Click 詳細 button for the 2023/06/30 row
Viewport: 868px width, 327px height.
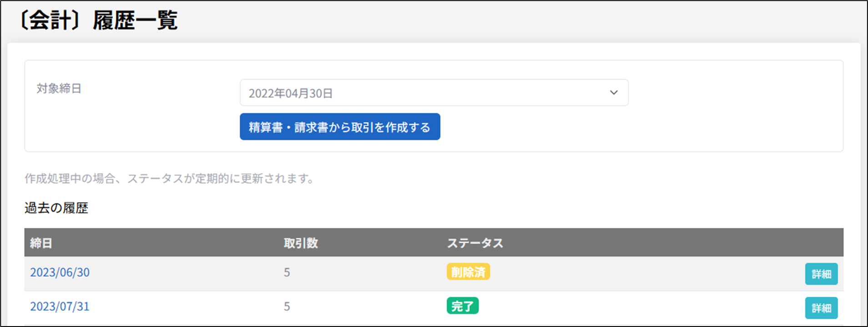[x=821, y=274]
